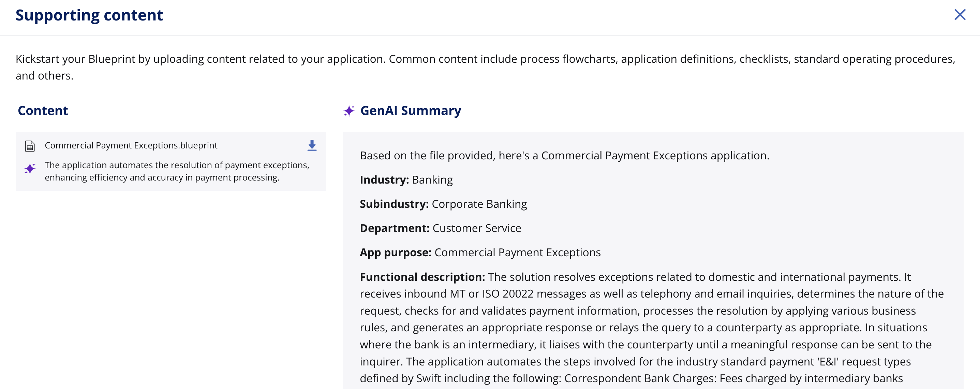Click the Industry: Banking line
This screenshot has width=980, height=389.
point(406,179)
